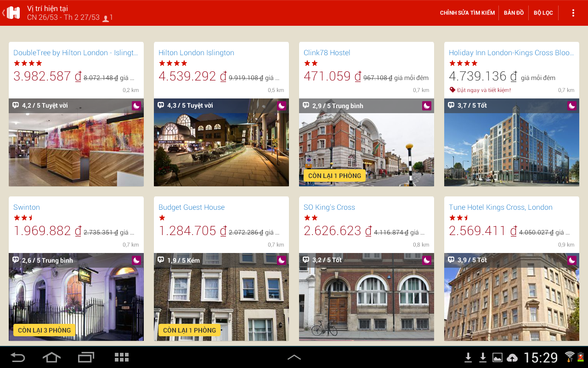588x368 pixels.
Task: Tap Android home navigation button
Action: pos(51,357)
